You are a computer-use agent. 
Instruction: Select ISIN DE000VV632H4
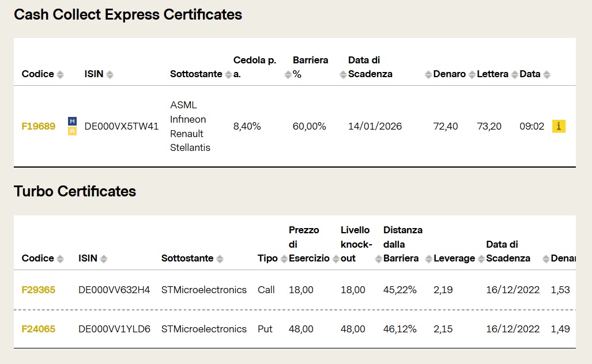[x=114, y=290]
